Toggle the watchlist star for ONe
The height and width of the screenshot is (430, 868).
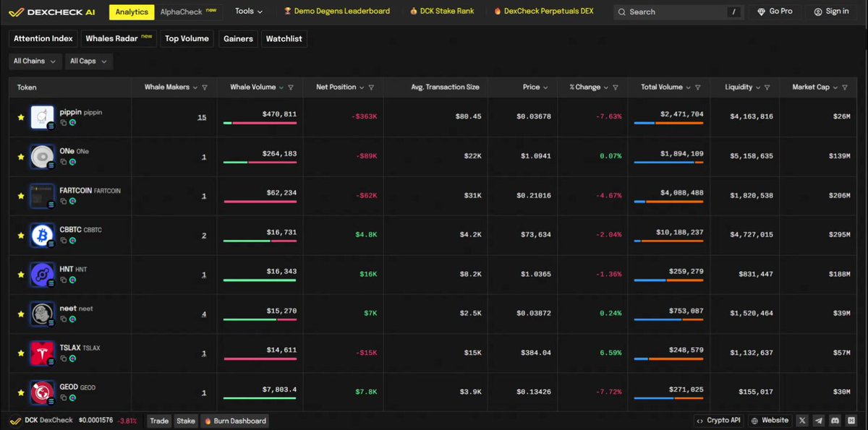21,156
